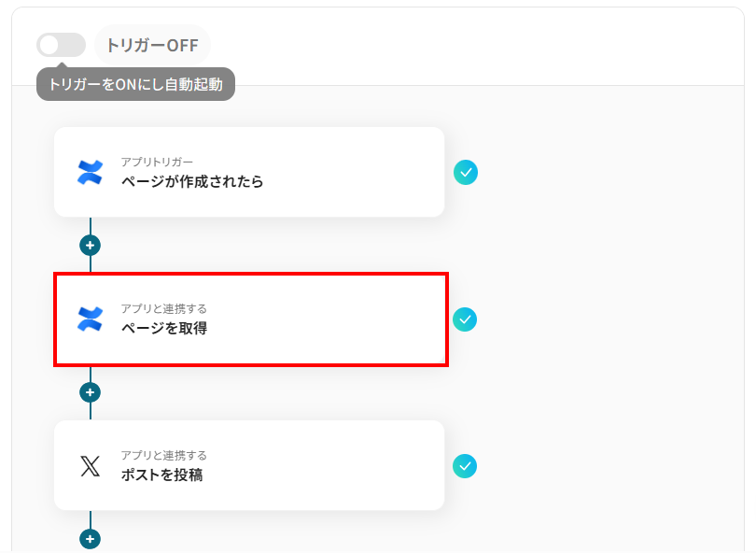Add step with plus below ページを取得
This screenshot has width=756, height=553.
(90, 392)
